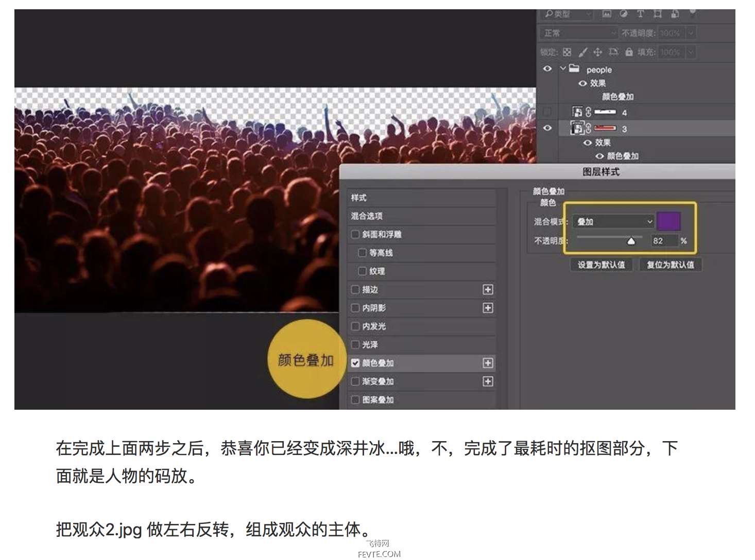The image size is (755, 560).
Task: Lock transparent pixels checkerboard icon
Action: [567, 52]
